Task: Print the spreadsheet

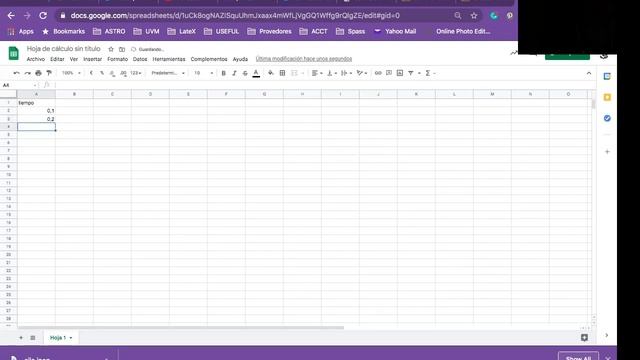Action: tap(38, 73)
